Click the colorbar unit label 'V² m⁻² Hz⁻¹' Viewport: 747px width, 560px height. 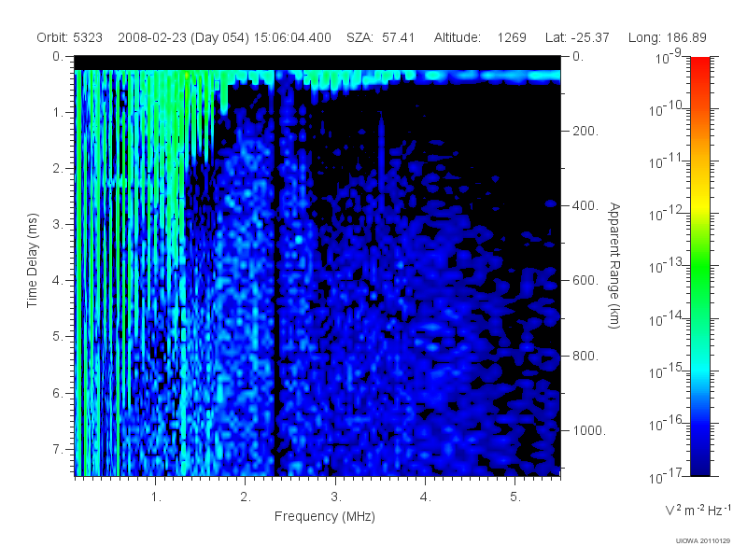(698, 510)
